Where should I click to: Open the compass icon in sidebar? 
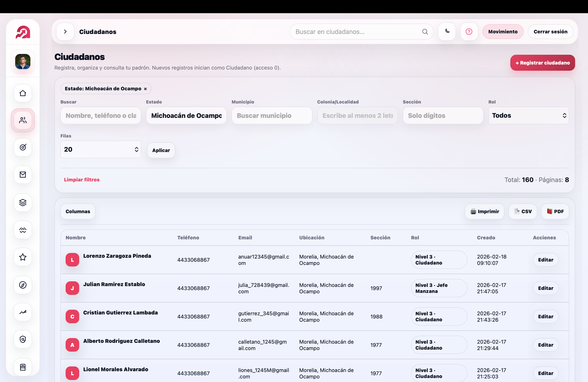pyautogui.click(x=23, y=285)
